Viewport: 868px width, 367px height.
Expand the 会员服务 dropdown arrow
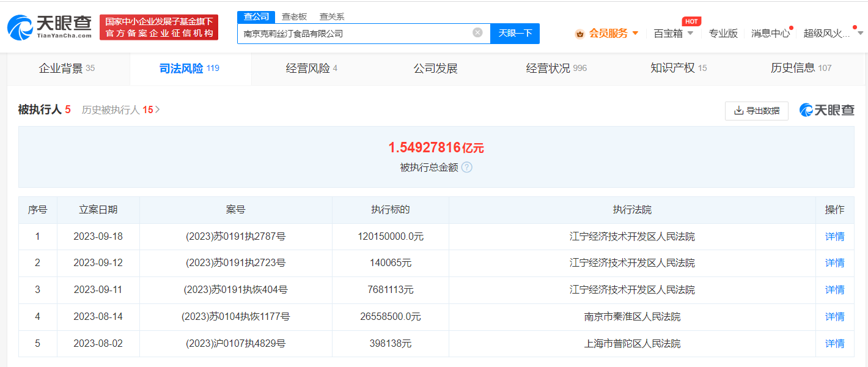tap(635, 33)
